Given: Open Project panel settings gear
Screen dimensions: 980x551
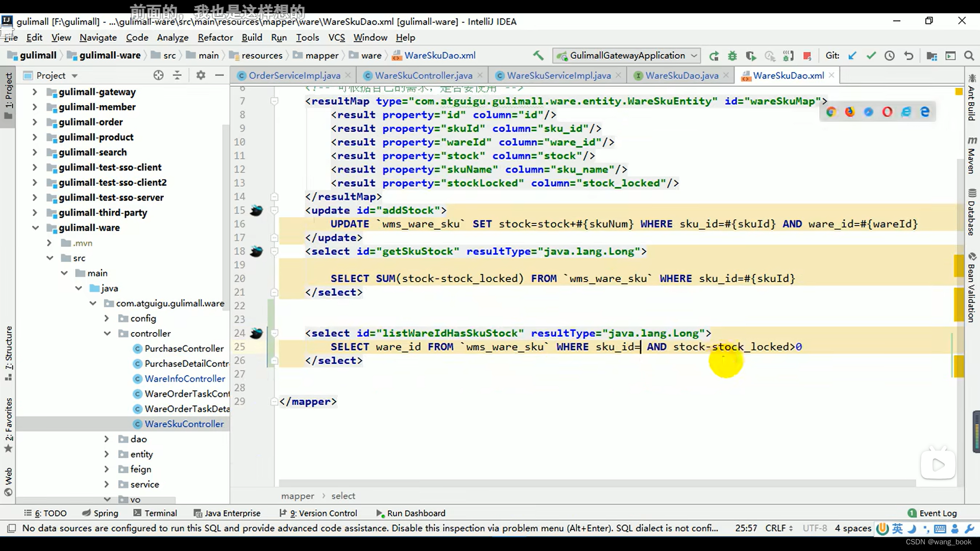Looking at the screenshot, I should [201, 76].
